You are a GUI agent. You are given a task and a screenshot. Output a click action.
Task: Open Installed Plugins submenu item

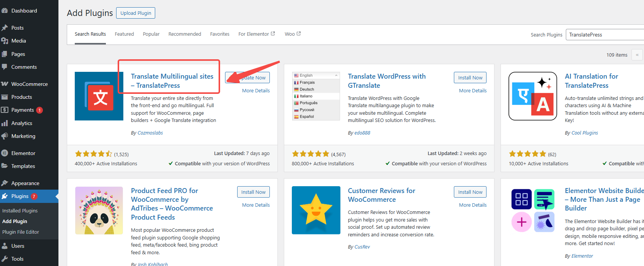(20, 211)
